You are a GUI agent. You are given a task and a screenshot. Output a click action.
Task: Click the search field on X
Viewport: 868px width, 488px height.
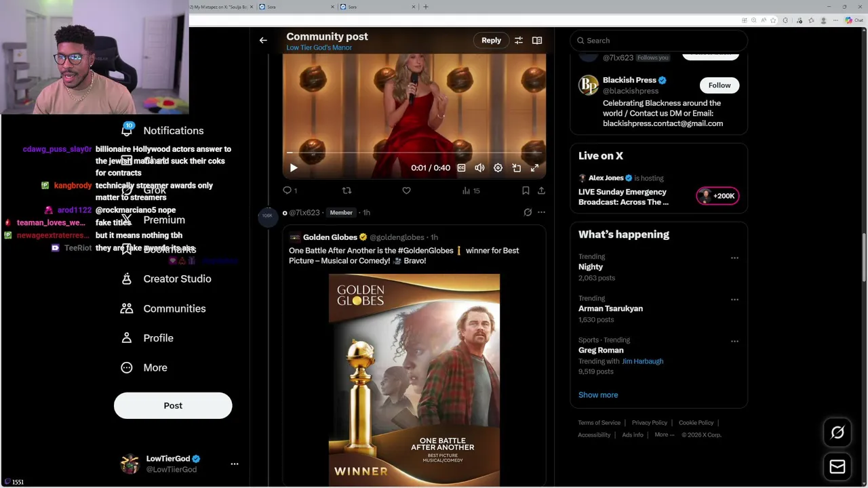[x=658, y=41]
